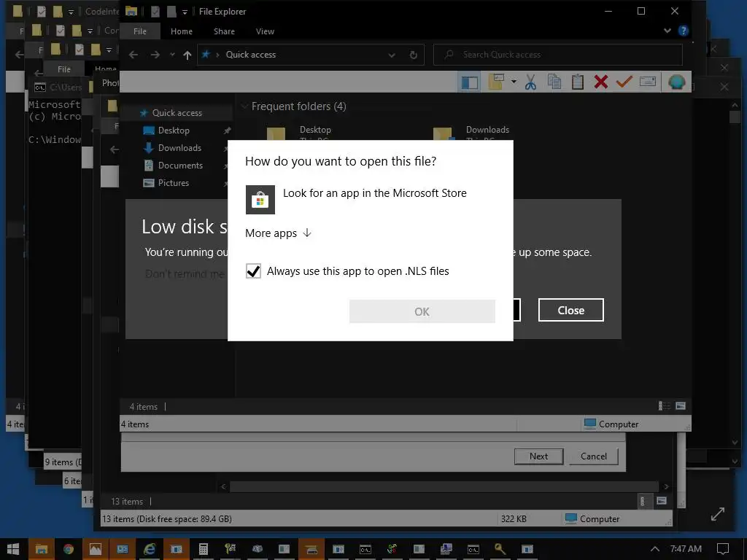Click Next in the background wizard window
Image resolution: width=747 pixels, height=560 pixels.
pyautogui.click(x=539, y=456)
